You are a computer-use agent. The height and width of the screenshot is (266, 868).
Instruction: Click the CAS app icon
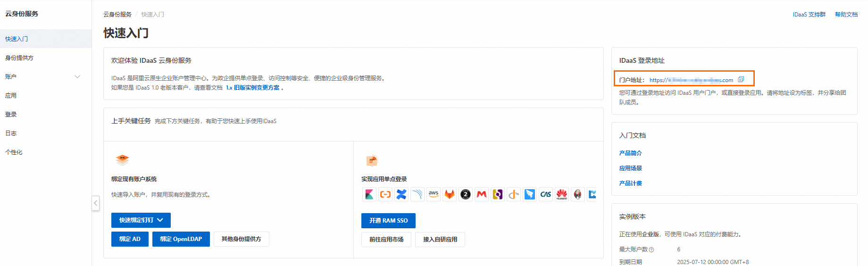[x=546, y=194]
